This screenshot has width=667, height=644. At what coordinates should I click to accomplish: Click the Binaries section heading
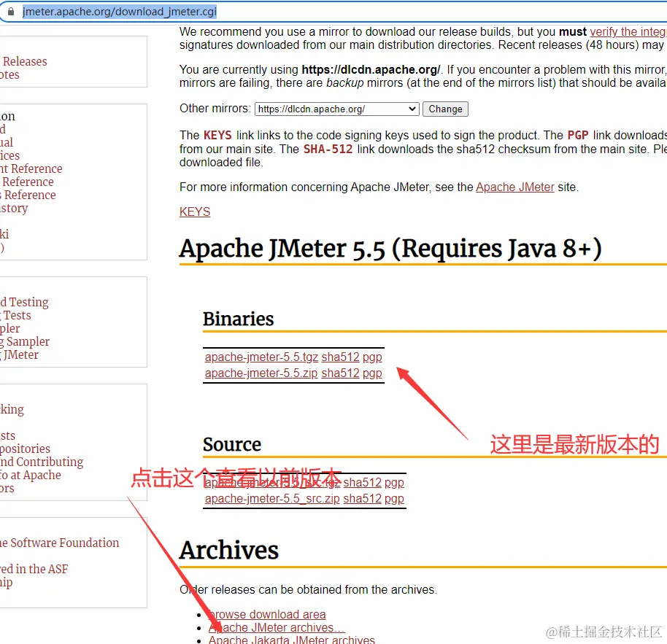238,319
